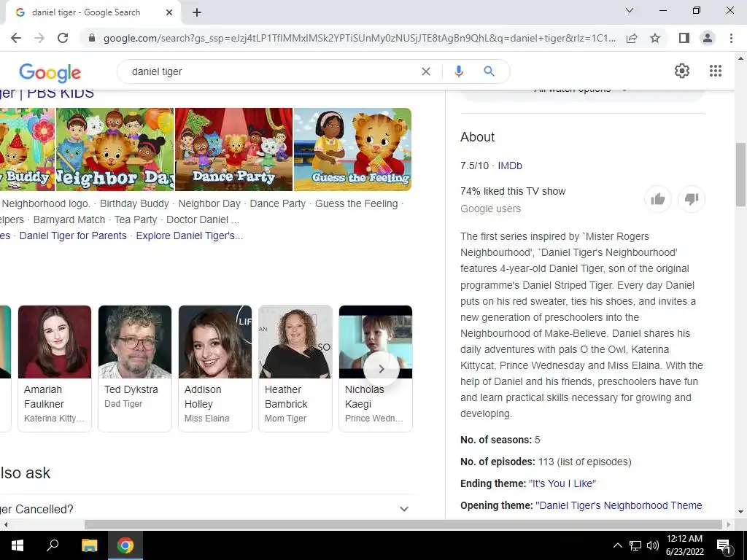Open the notification center icon
This screenshot has height=560, width=747.
[724, 545]
